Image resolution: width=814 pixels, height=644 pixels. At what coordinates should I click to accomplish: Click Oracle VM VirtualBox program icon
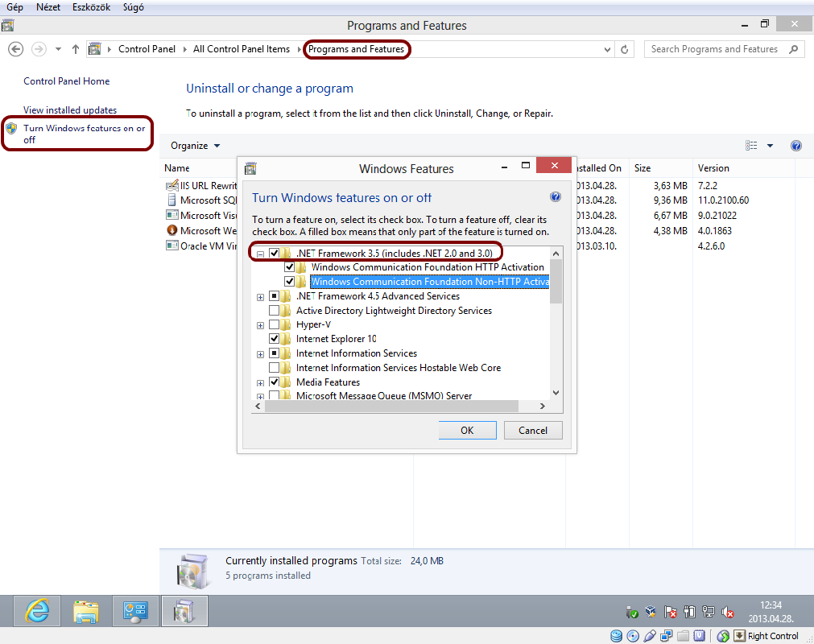point(171,246)
